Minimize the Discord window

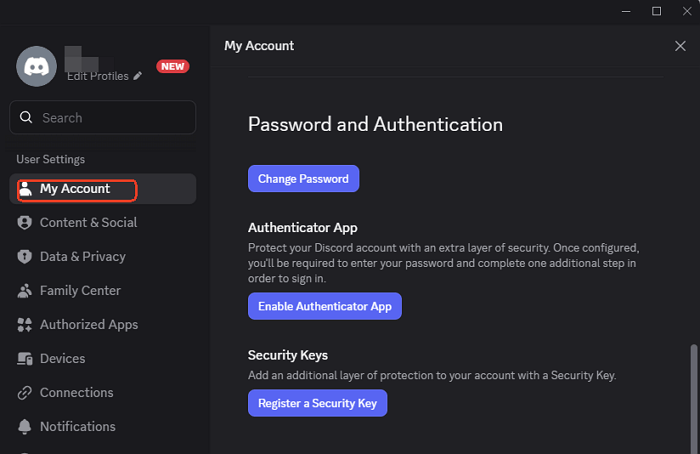click(626, 11)
